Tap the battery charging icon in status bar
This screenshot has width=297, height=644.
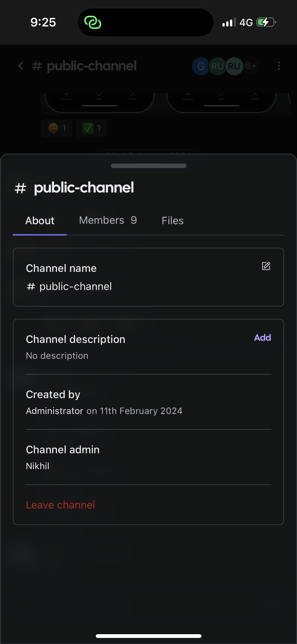tap(266, 22)
